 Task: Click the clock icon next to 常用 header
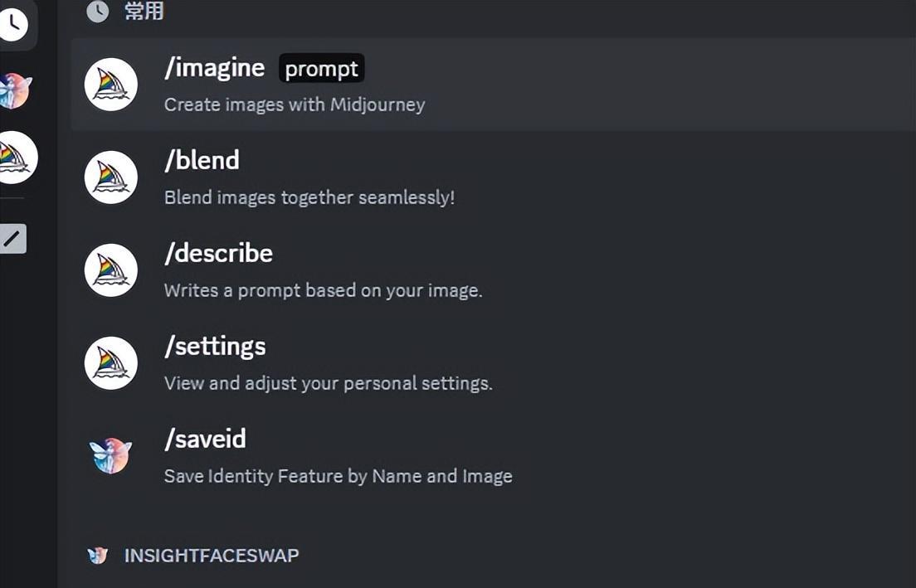pyautogui.click(x=98, y=11)
